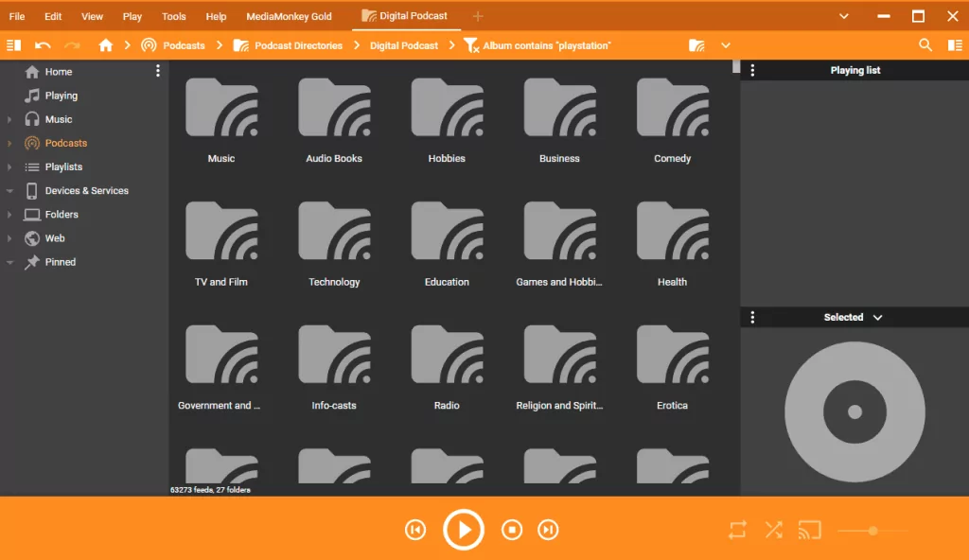Collapse the Devices & Services node
Screen dimensions: 969x560
click(x=9, y=190)
